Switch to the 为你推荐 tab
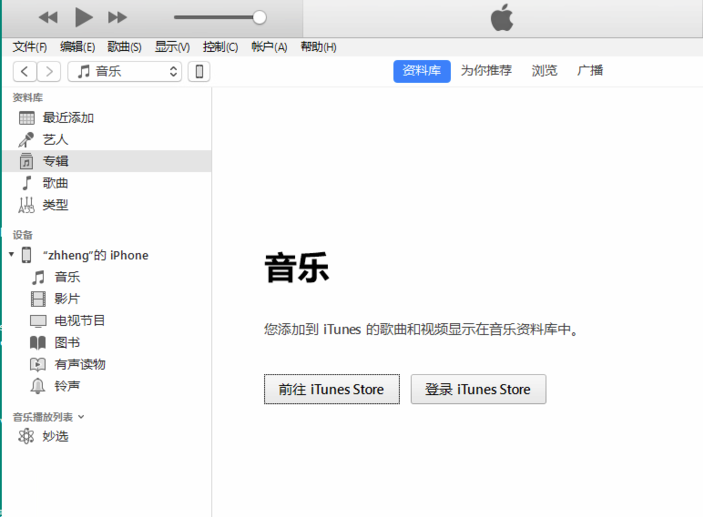Viewport: 703px width, 517px height. (x=486, y=71)
